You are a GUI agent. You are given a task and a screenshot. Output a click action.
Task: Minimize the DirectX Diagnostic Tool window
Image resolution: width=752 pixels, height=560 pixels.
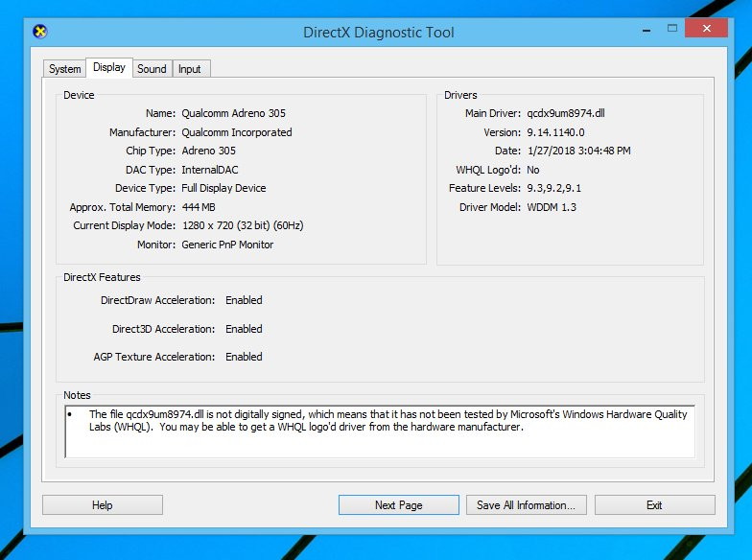[646, 30]
